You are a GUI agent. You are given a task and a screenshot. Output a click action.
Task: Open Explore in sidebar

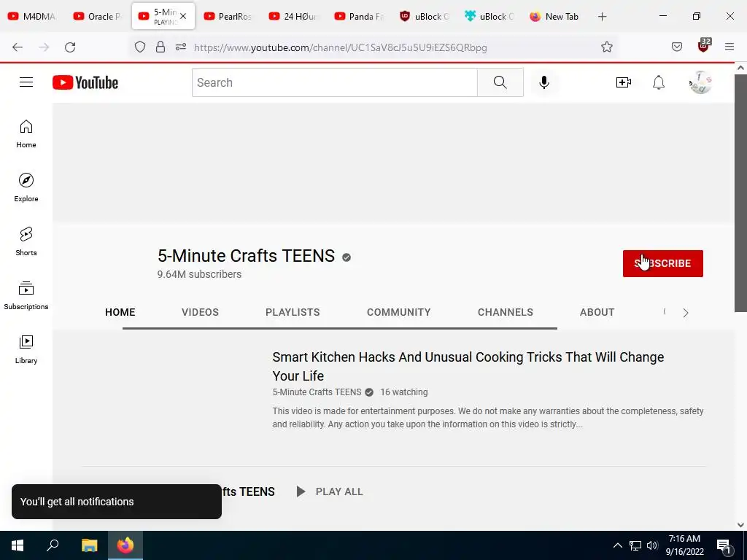(x=26, y=187)
